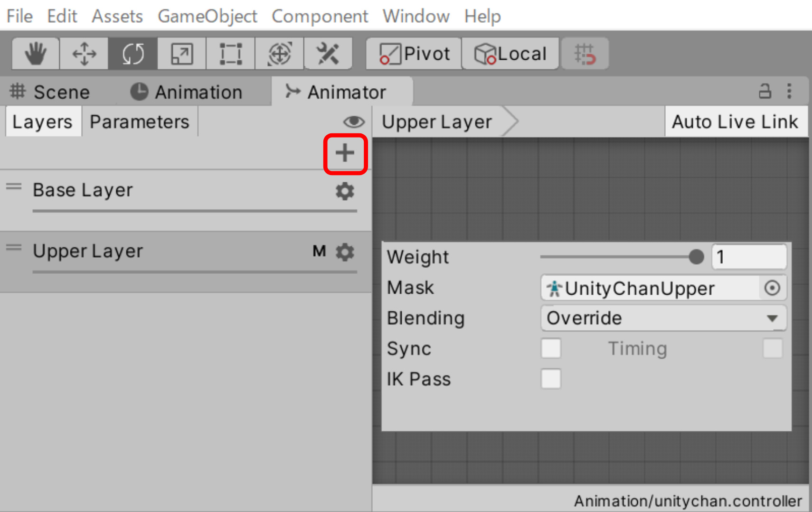
Task: Open the GameObject menu
Action: tap(208, 16)
